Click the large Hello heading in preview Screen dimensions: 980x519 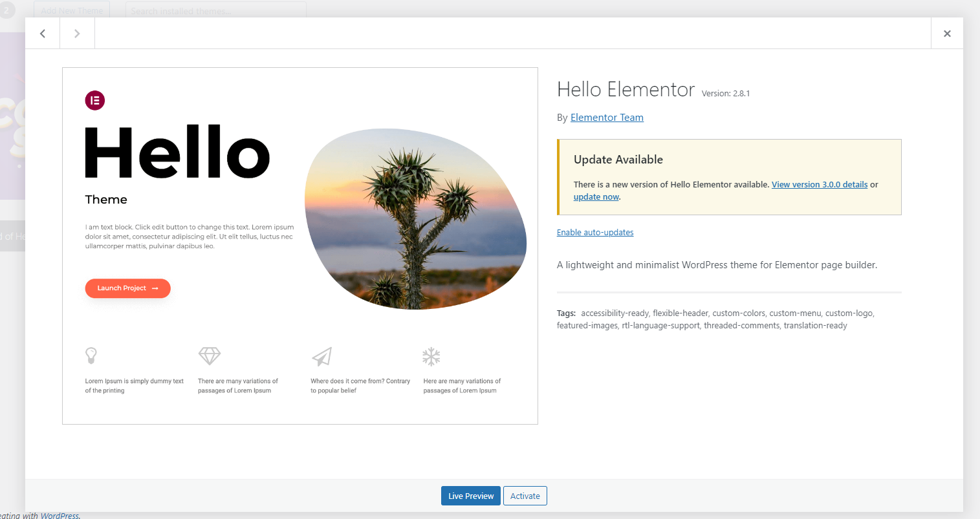click(x=177, y=152)
